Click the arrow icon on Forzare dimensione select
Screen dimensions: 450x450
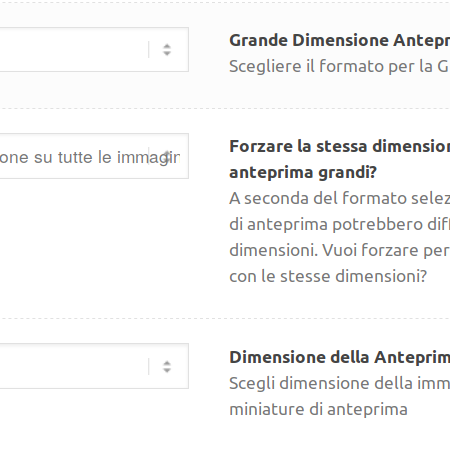[x=167, y=156]
